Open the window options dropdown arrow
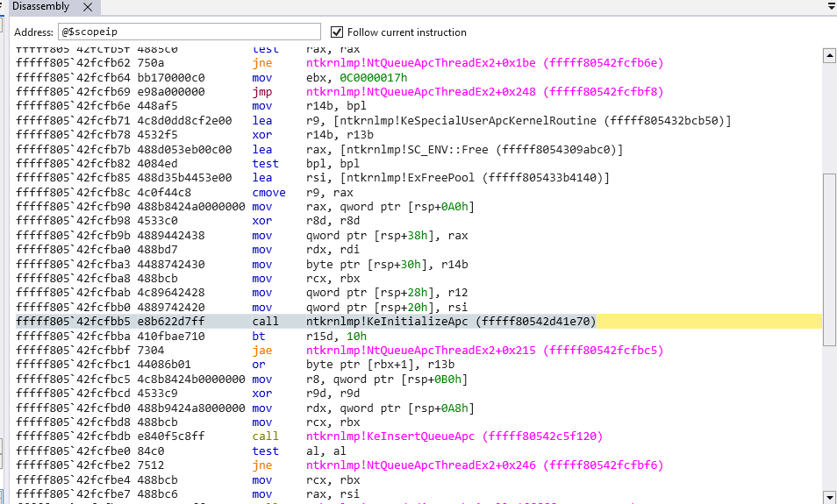This screenshot has width=837, height=504. pos(831,6)
